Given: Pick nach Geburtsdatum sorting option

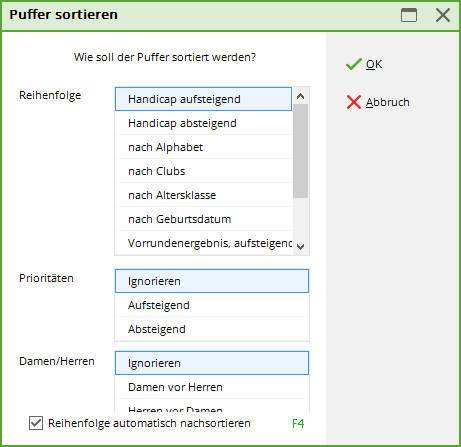Looking at the screenshot, I should 203,219.
